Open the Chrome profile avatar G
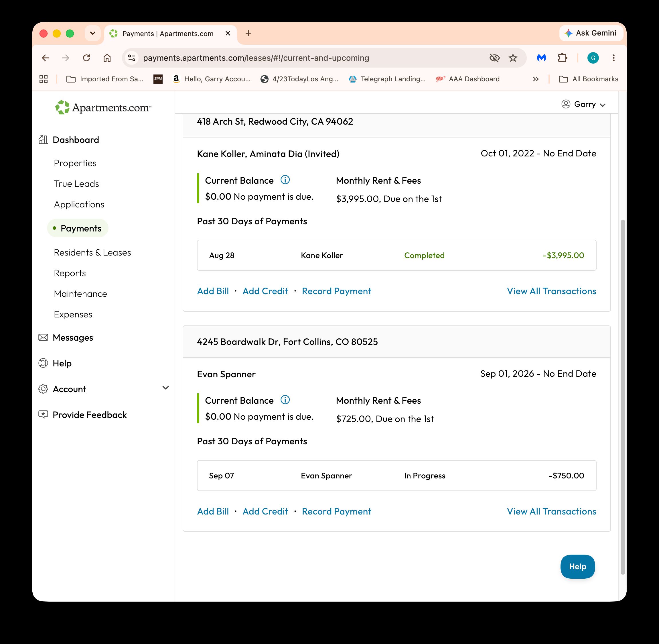Image resolution: width=659 pixels, height=644 pixels. (593, 58)
